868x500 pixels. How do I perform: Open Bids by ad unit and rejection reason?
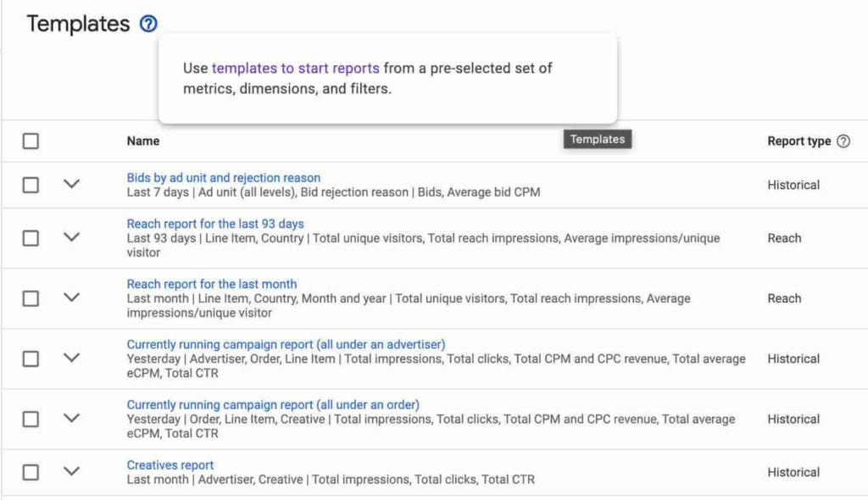pos(223,178)
